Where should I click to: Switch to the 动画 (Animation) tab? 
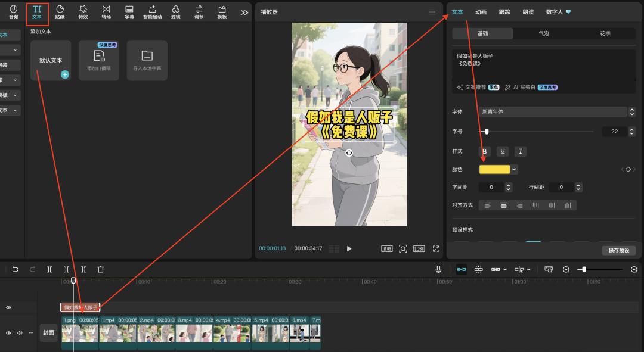(x=481, y=11)
